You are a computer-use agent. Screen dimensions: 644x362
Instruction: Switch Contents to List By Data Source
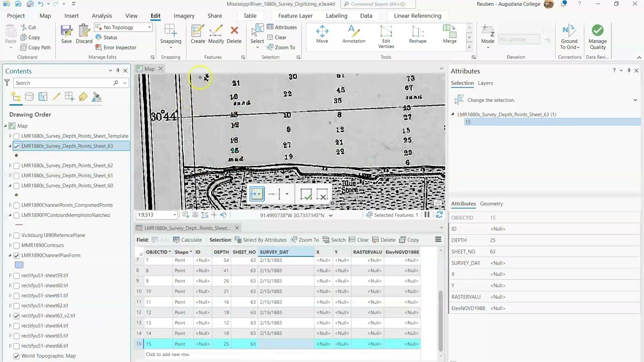pyautogui.click(x=29, y=97)
